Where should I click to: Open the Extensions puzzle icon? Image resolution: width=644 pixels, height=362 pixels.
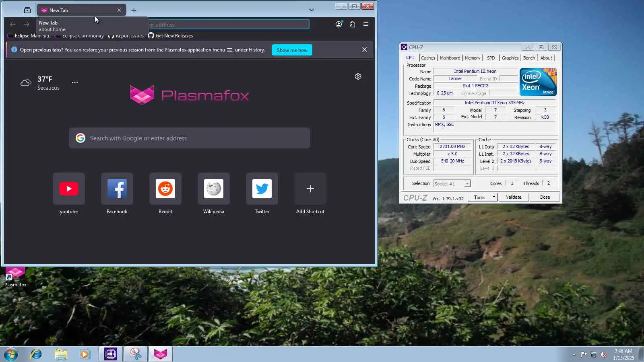click(352, 24)
